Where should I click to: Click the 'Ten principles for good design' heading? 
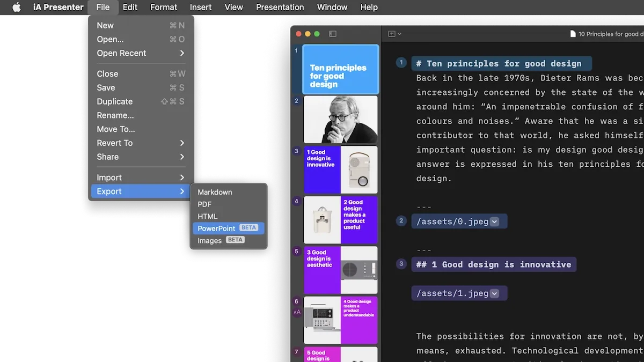click(x=503, y=64)
